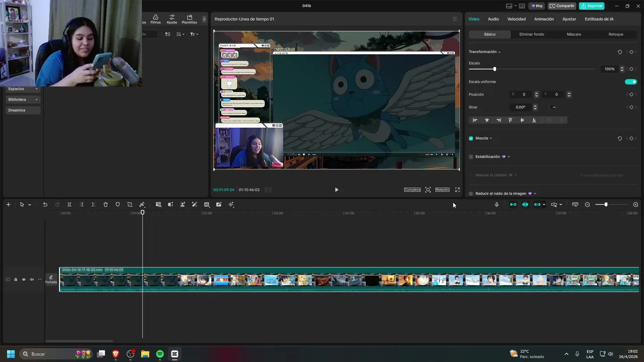The height and width of the screenshot is (362, 644).
Task: Click the microphone record voiceover icon
Action: point(497,205)
